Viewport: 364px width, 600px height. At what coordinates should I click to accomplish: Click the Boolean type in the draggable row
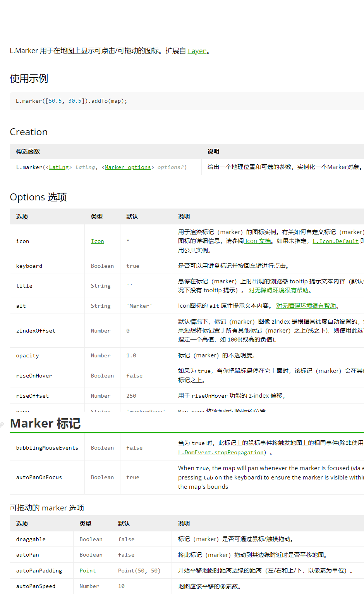click(91, 539)
